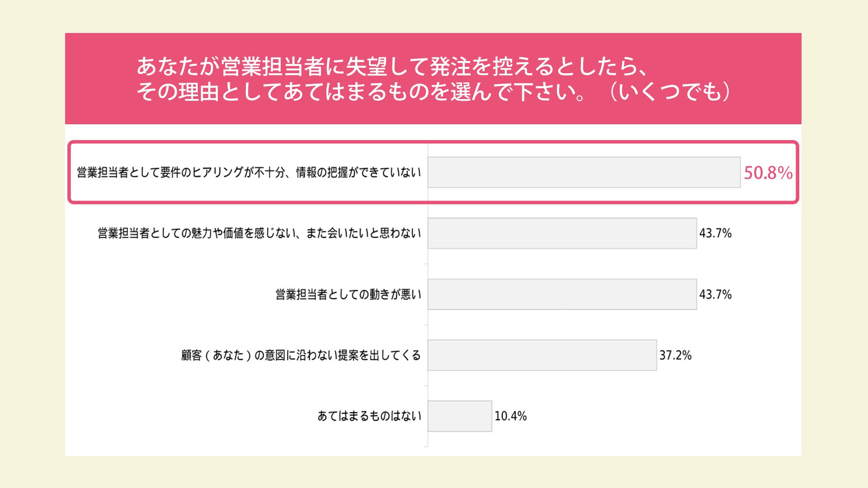The width and height of the screenshot is (868, 488).
Task: Click the label about 魅力や価値を感じない
Action: coord(259,233)
